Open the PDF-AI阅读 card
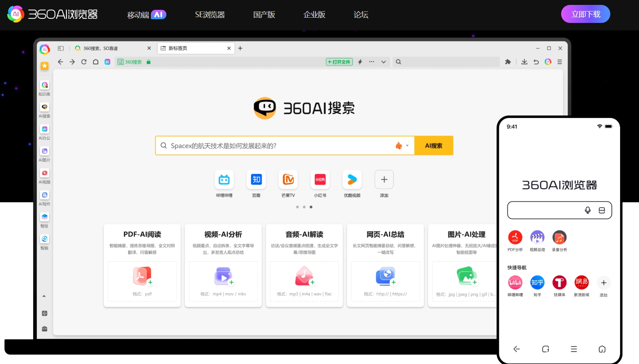 click(x=142, y=265)
